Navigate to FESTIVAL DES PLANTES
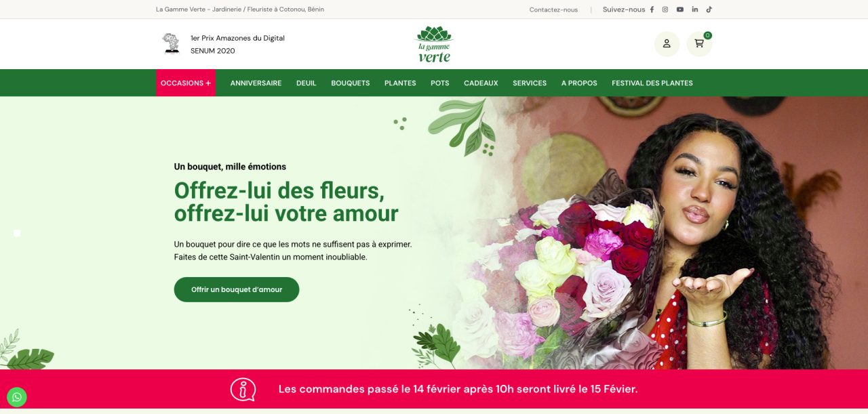Viewport: 868px width, 414px height. tap(652, 83)
